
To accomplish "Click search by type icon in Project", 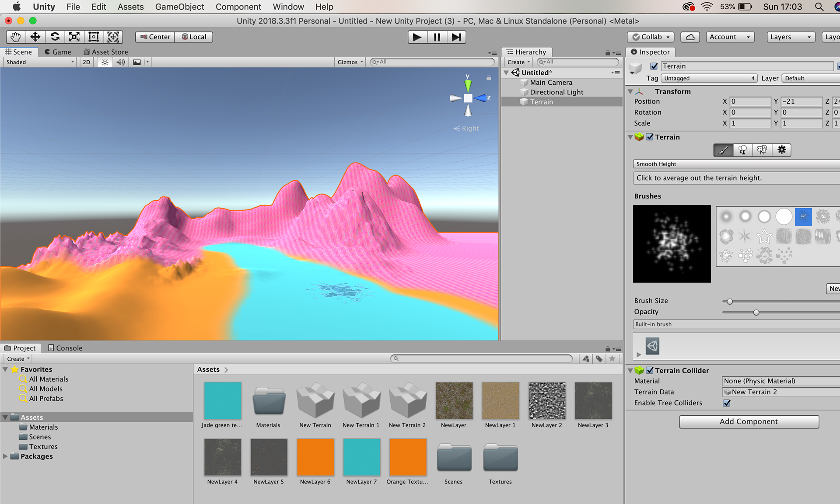I will (586, 359).
